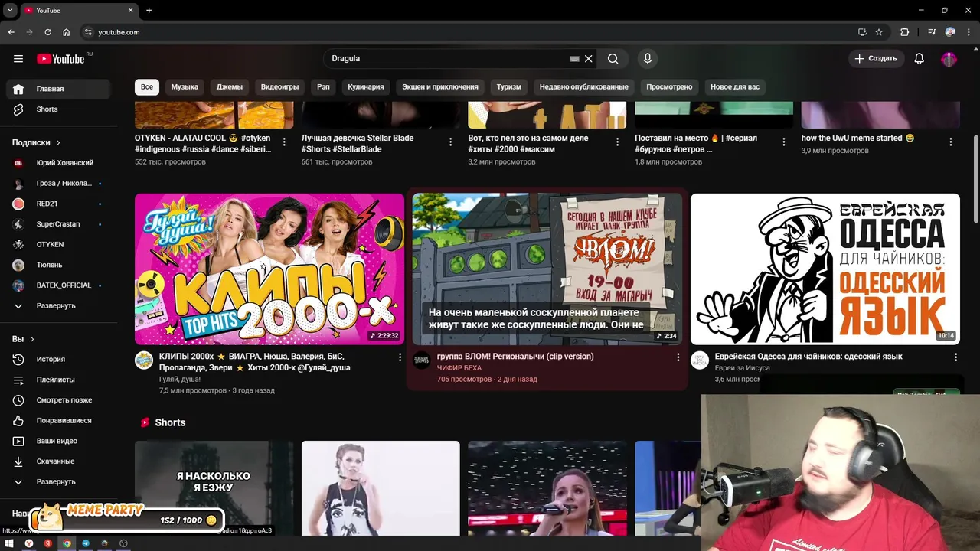Open the tab search dropdown
This screenshot has height=551, width=980.
[10, 11]
